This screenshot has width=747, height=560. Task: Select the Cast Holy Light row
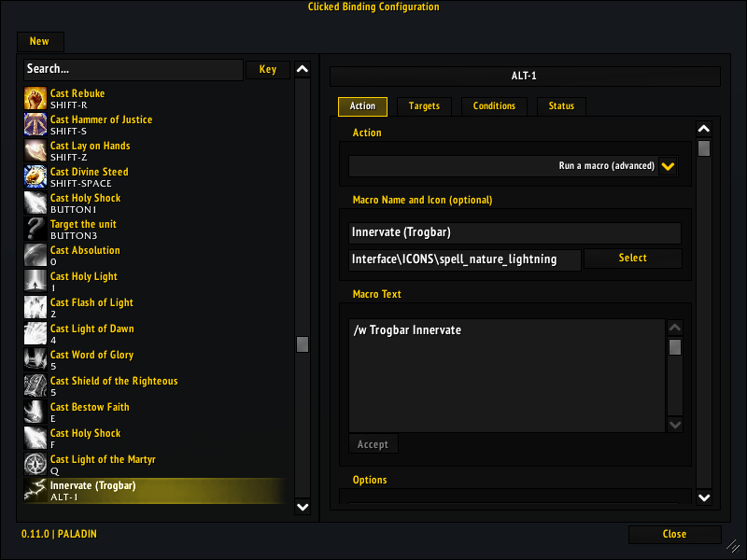155,282
